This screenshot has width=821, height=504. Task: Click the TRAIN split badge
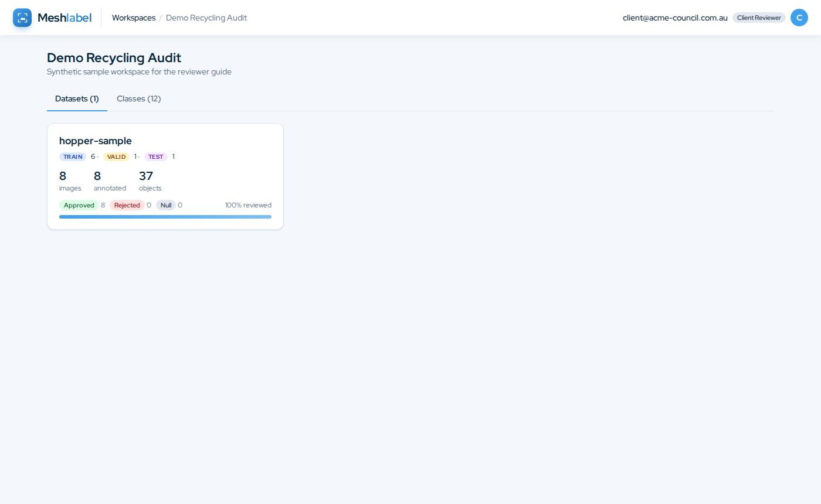point(73,156)
